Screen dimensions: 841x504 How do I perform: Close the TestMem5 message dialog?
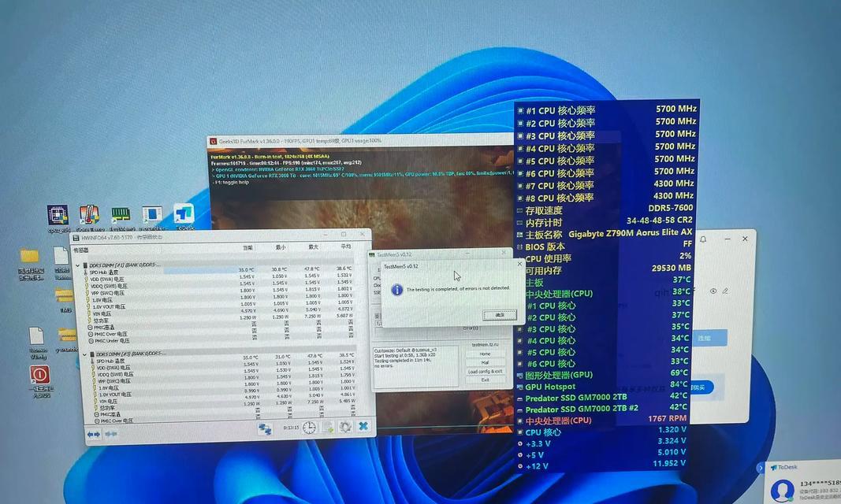pyautogui.click(x=519, y=264)
